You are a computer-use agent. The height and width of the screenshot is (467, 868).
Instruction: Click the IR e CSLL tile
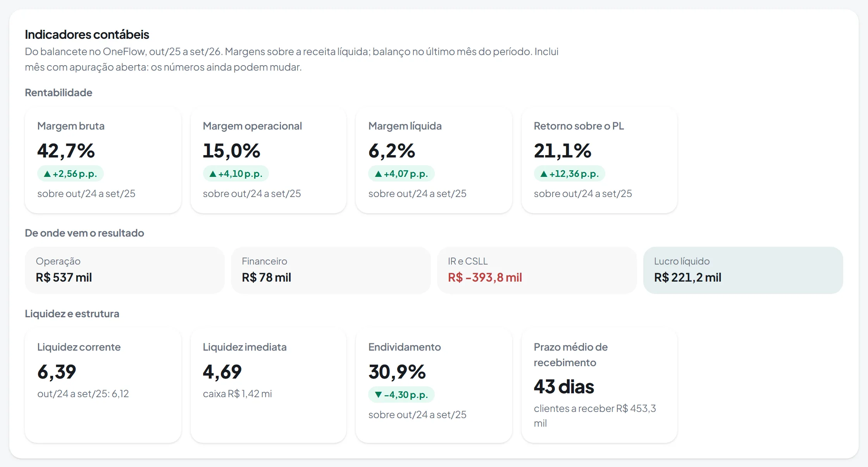click(x=537, y=270)
